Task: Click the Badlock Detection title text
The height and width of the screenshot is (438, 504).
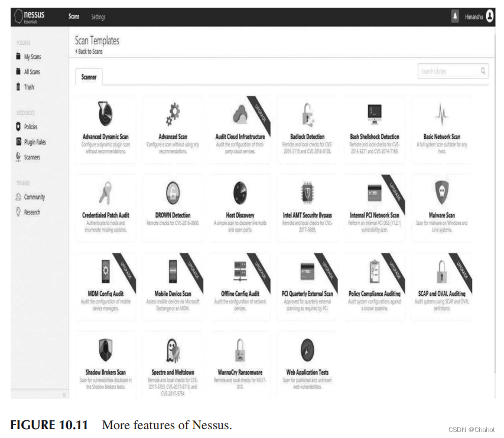Action: 308,136
